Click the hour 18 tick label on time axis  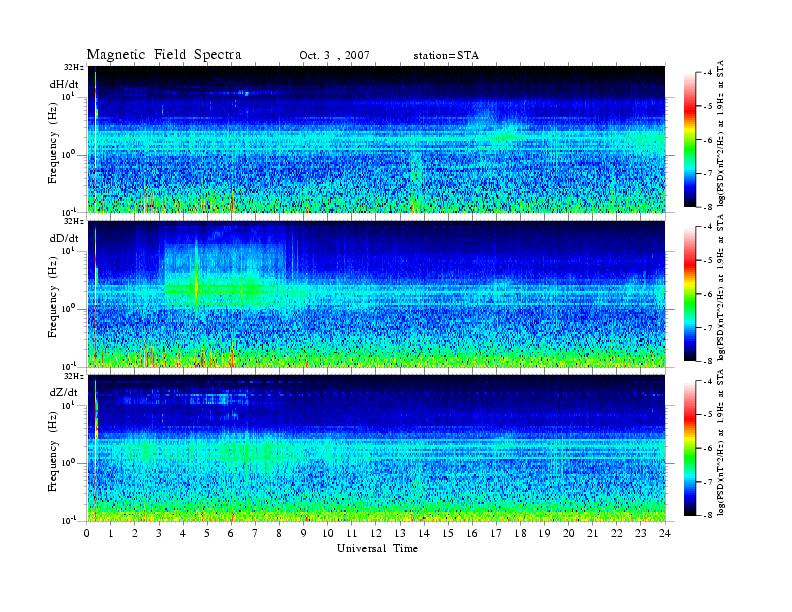click(x=520, y=533)
